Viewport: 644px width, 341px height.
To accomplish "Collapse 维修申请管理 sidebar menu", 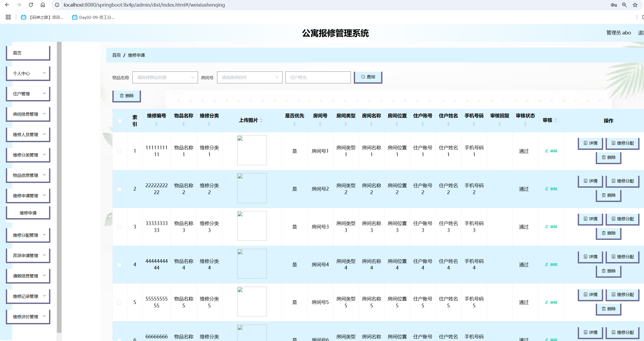I will [28, 196].
